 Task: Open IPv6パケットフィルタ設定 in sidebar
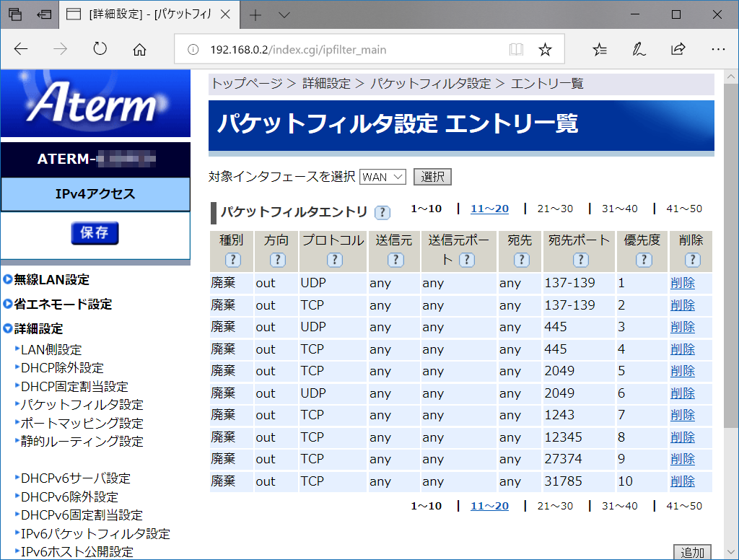(96, 533)
